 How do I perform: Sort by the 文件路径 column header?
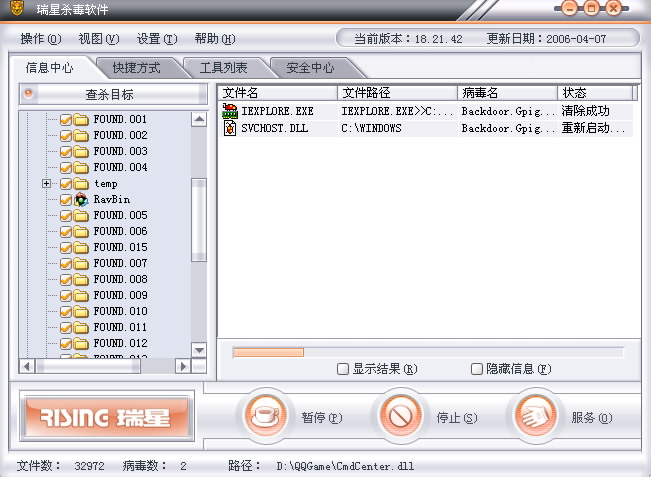tap(397, 93)
